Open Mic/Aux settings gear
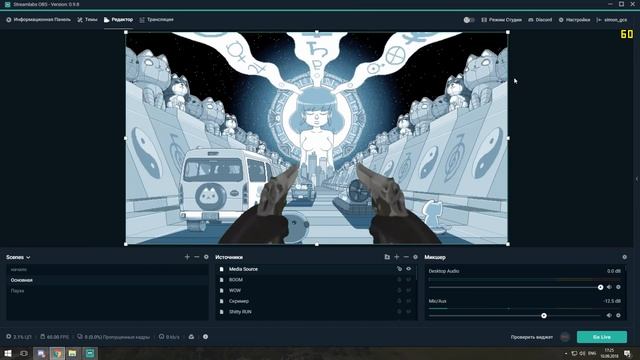Screen dimensions: 640x360 (x=618, y=316)
